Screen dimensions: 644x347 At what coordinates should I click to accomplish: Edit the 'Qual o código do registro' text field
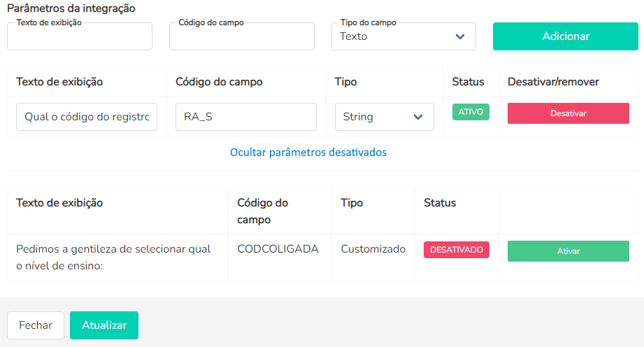(87, 117)
